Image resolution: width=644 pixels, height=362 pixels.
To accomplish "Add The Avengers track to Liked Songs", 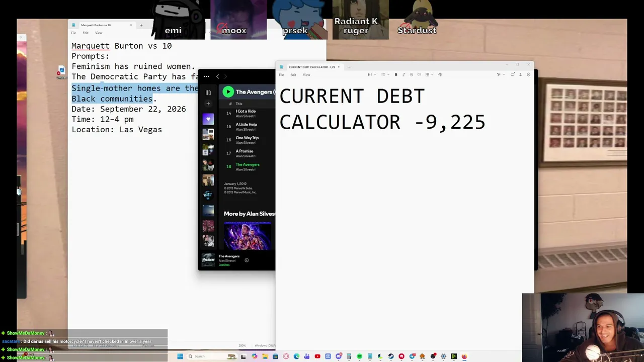I will [247, 260].
